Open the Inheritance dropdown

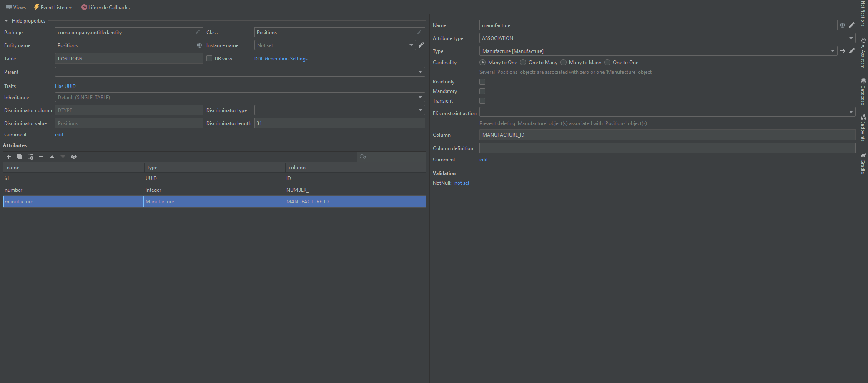[420, 97]
